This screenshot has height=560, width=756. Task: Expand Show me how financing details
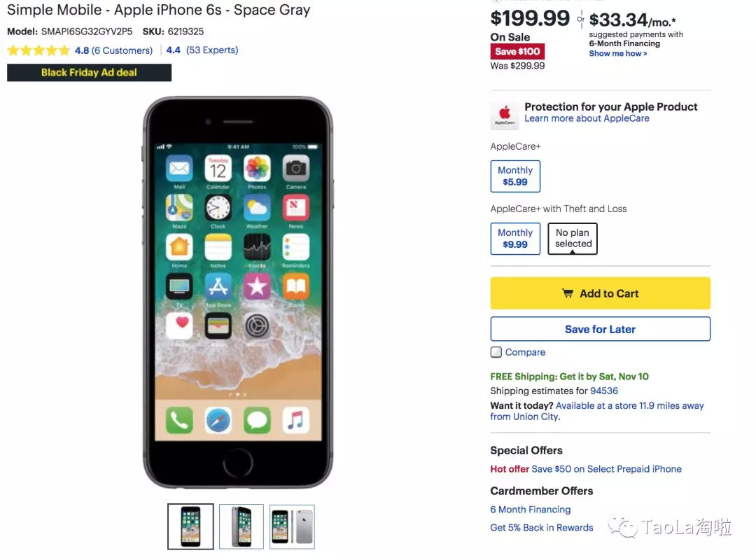(617, 53)
